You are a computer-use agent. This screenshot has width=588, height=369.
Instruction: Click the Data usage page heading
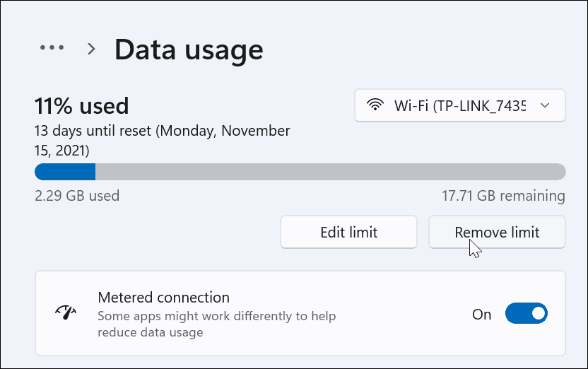click(189, 49)
